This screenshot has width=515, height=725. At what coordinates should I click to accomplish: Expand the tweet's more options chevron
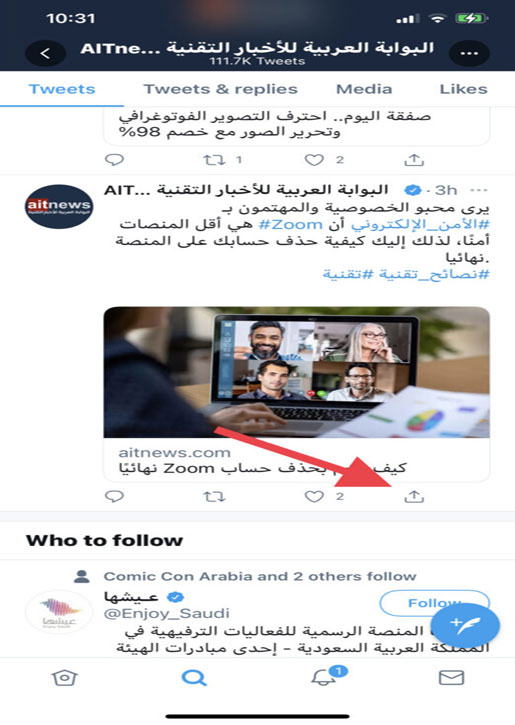coord(478,190)
